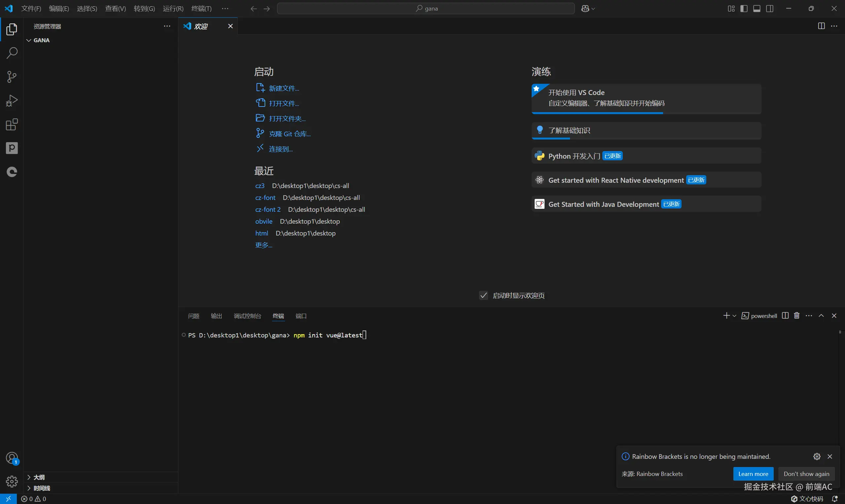Image resolution: width=845 pixels, height=504 pixels.
Task: Click the Learn more notification button
Action: 753,474
